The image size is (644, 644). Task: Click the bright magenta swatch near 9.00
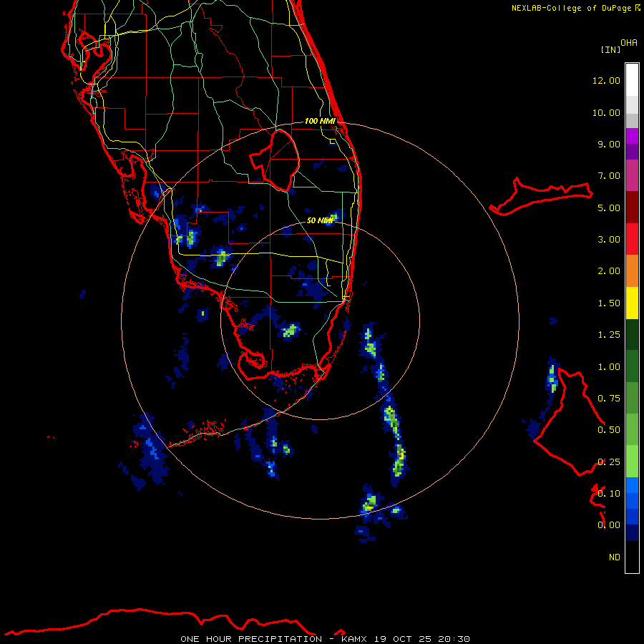click(x=632, y=136)
